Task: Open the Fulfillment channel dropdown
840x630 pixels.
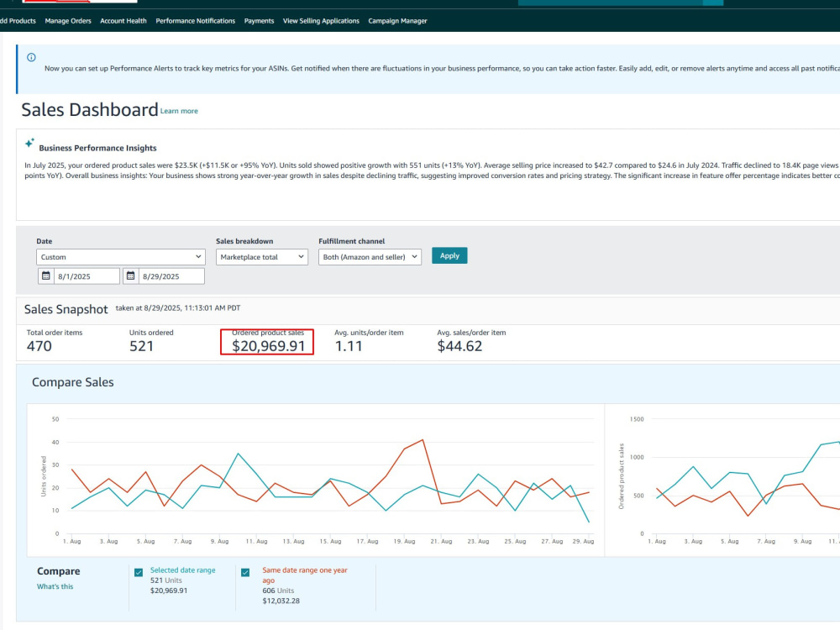Action: (x=370, y=256)
